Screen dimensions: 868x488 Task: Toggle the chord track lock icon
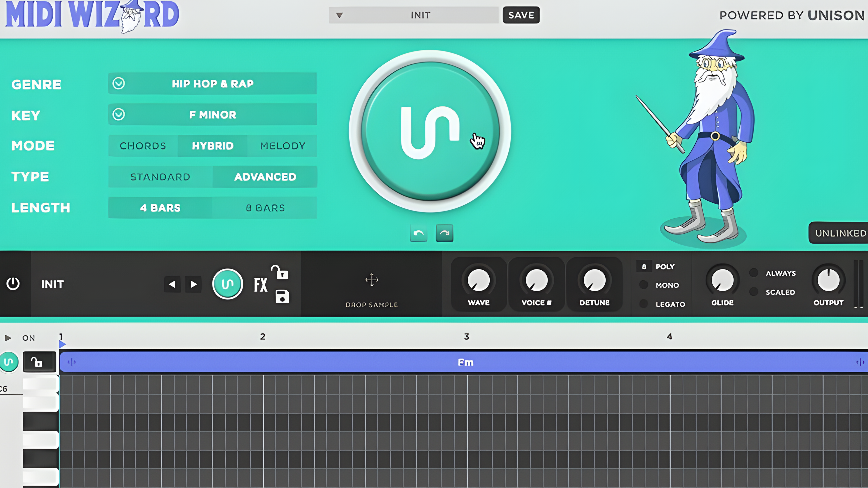[39, 362]
